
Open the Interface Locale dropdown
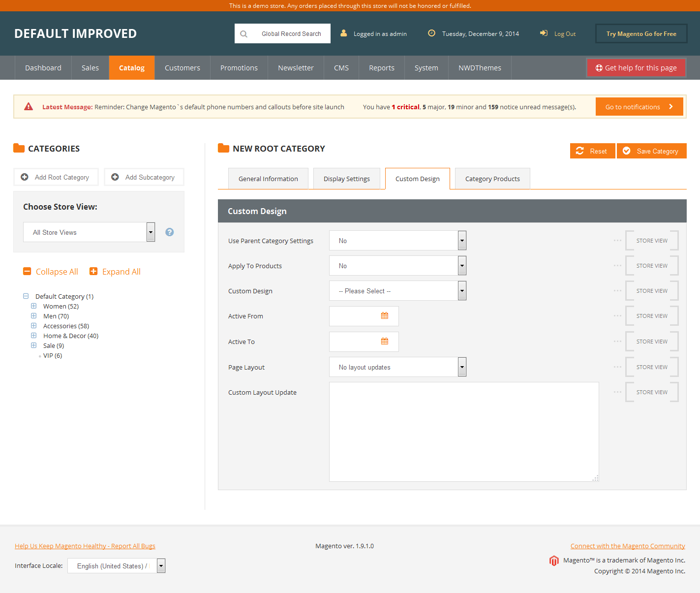(x=116, y=566)
